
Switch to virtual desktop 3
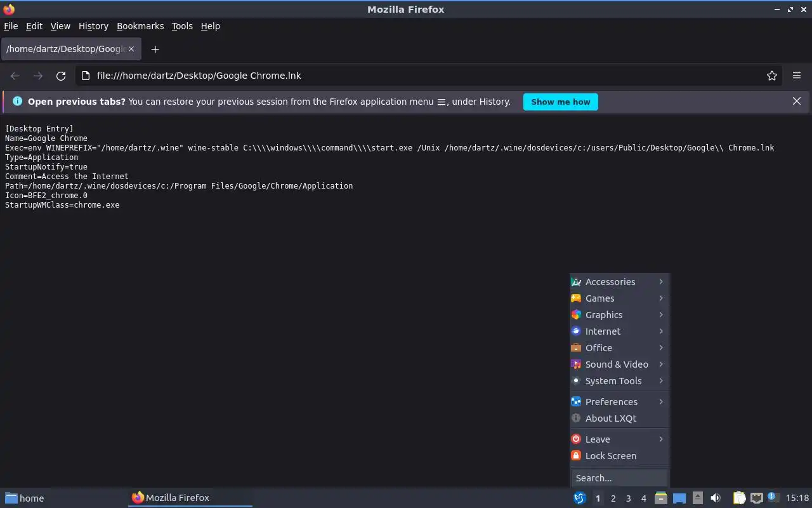pos(628,498)
